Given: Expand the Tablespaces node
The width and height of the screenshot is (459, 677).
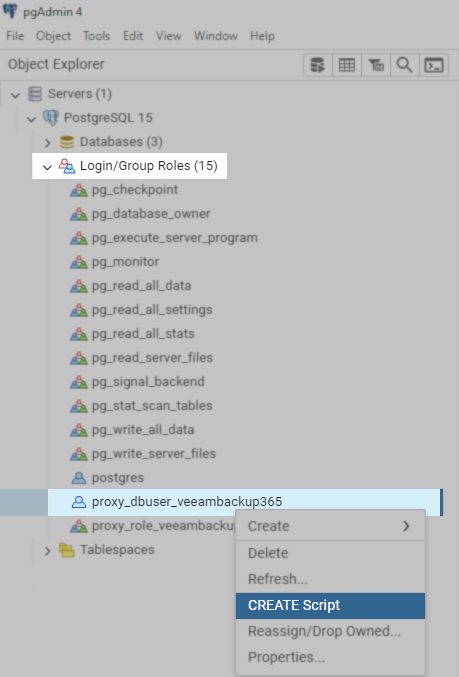Looking at the screenshot, I should pos(47,550).
